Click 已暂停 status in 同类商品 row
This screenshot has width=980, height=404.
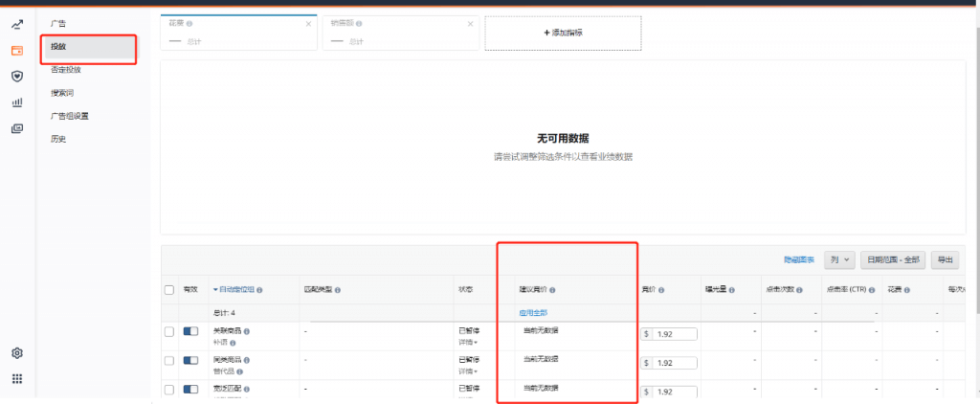click(469, 360)
